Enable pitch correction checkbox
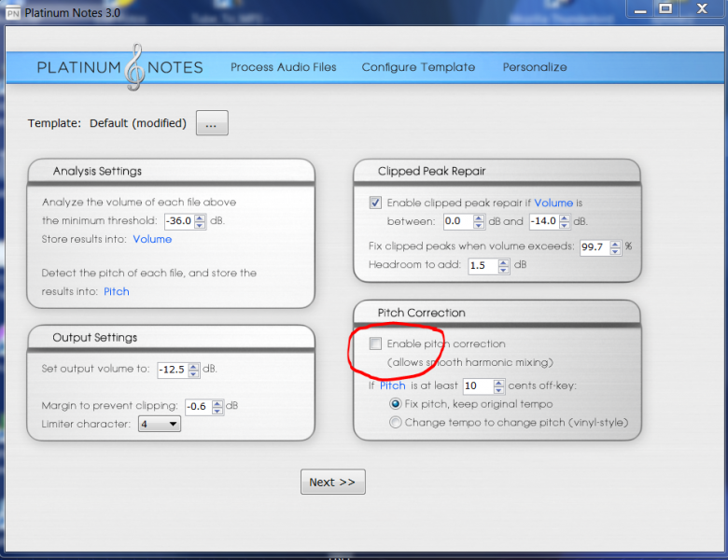The width and height of the screenshot is (728, 560). 375,343
